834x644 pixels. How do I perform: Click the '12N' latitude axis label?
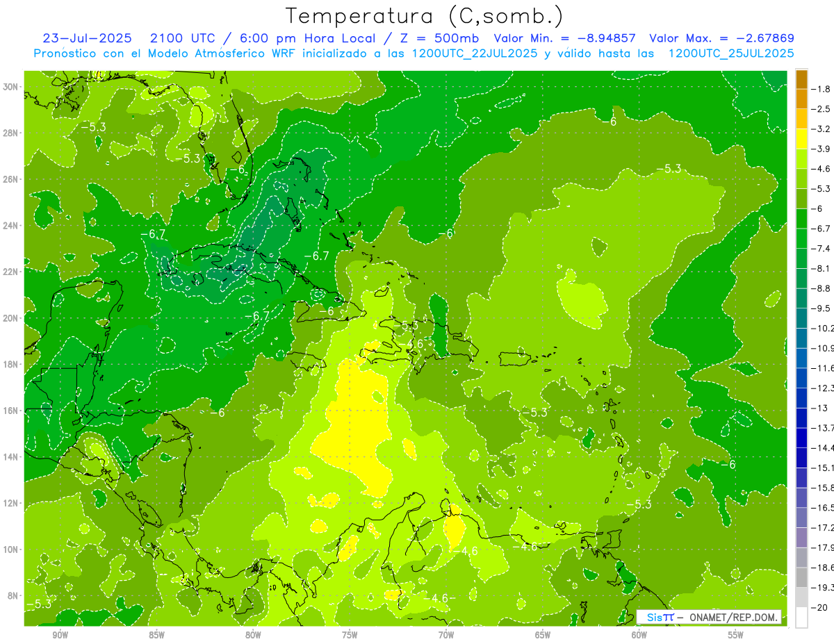[x=12, y=502]
